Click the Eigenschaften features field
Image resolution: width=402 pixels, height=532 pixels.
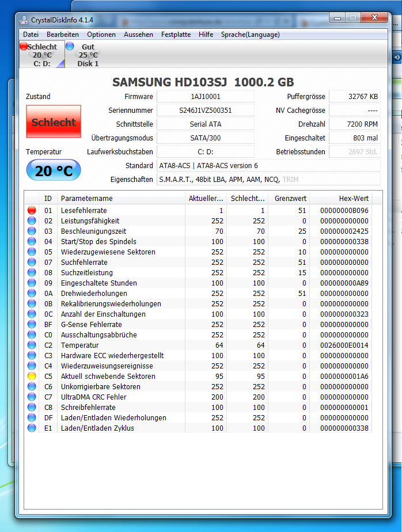coord(268,180)
